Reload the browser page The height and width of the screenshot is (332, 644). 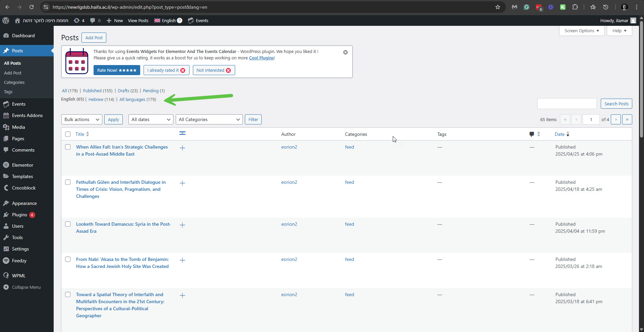click(x=32, y=7)
